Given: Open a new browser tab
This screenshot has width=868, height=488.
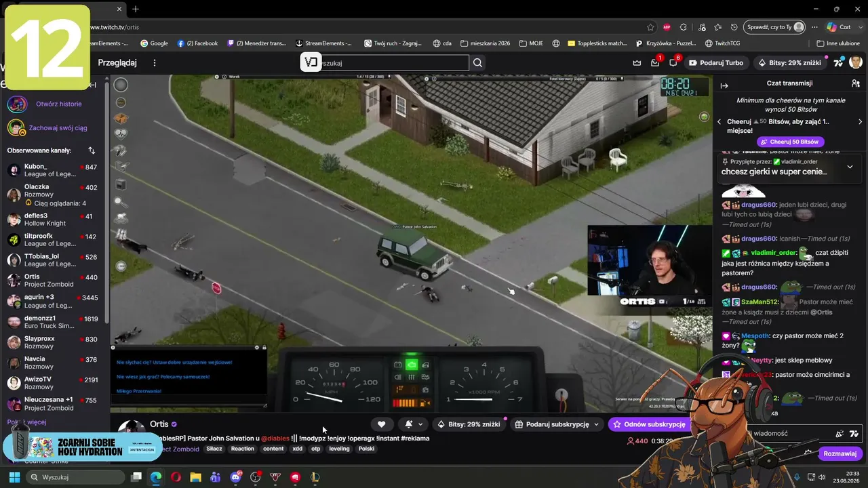Looking at the screenshot, I should 136,9.
